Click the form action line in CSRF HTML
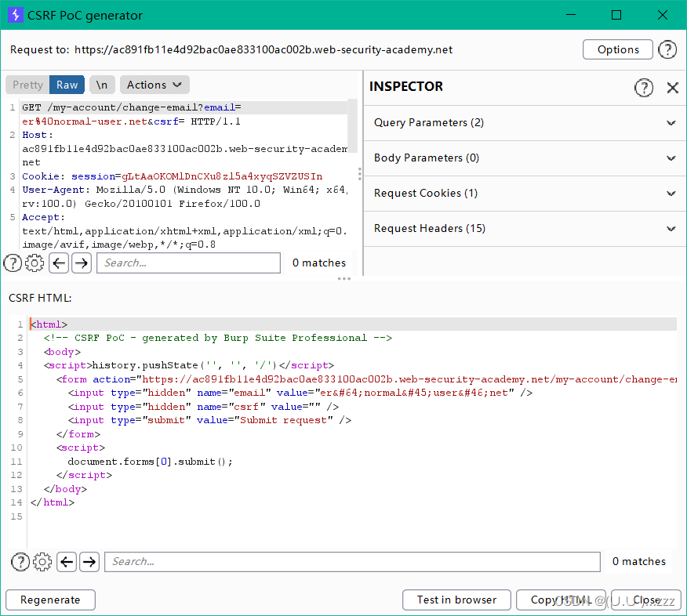 [x=366, y=379]
